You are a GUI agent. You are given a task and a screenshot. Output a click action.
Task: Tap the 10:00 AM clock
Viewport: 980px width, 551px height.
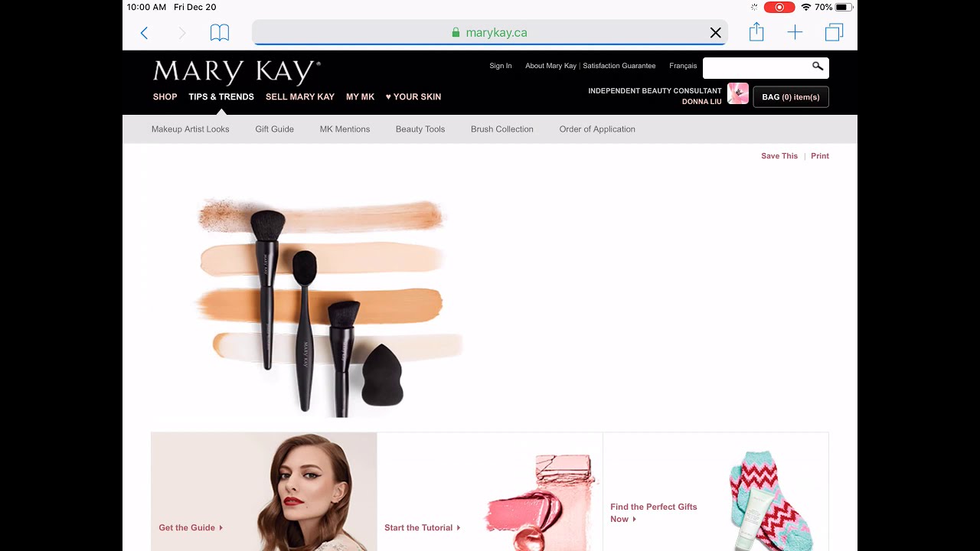click(x=146, y=7)
